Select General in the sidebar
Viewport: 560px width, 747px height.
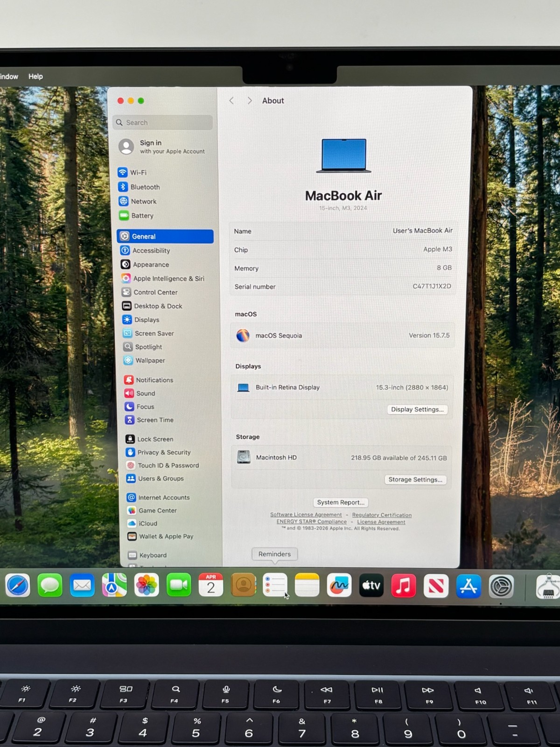pyautogui.click(x=165, y=236)
